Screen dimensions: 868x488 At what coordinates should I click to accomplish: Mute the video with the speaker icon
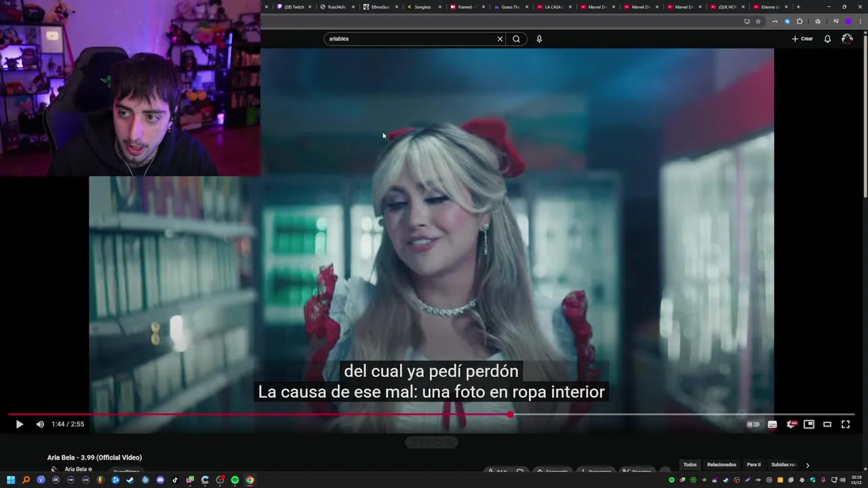(x=40, y=424)
